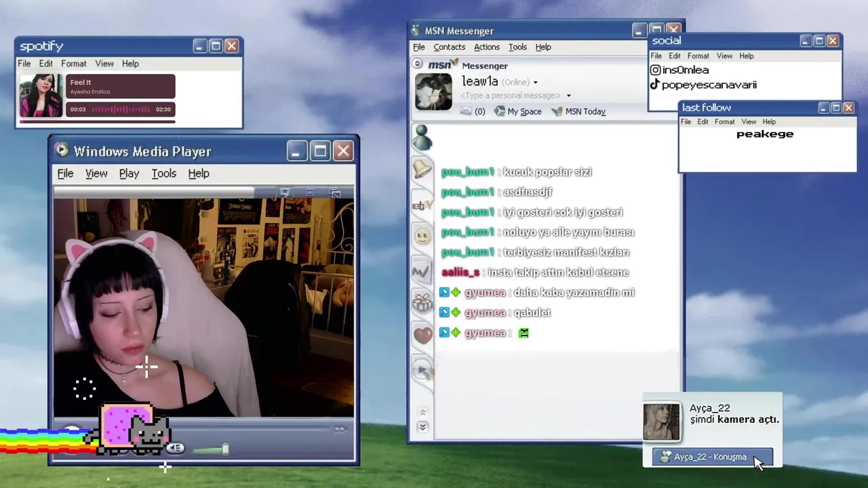This screenshot has width=868, height=488.
Task: Open the alerts bell tab in MSN sidebar
Action: 422,169
